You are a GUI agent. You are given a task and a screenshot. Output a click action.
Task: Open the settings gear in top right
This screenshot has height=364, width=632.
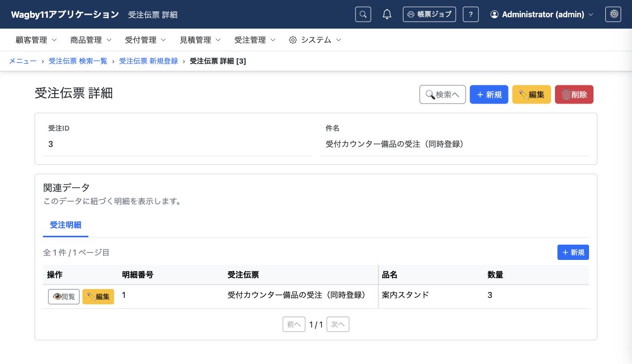tap(613, 14)
